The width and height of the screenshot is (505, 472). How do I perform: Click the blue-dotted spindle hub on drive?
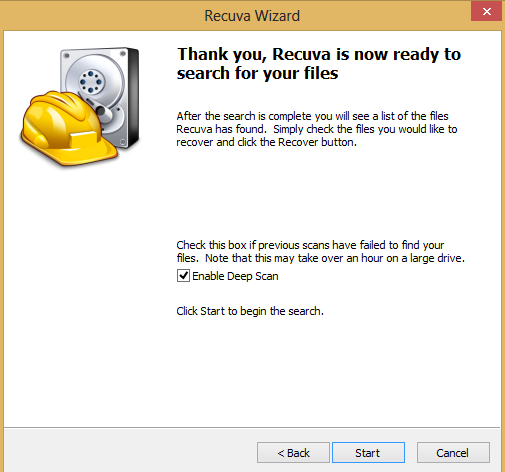click(x=91, y=81)
